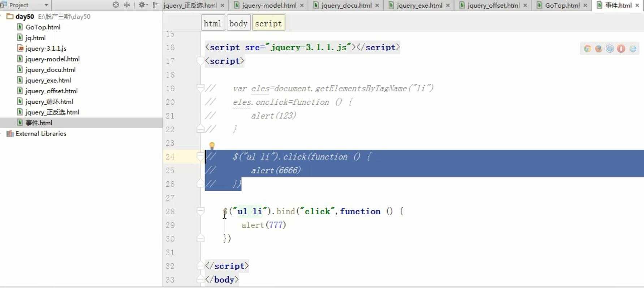Toggle the fold marker at closing body line 33

click(x=200, y=280)
